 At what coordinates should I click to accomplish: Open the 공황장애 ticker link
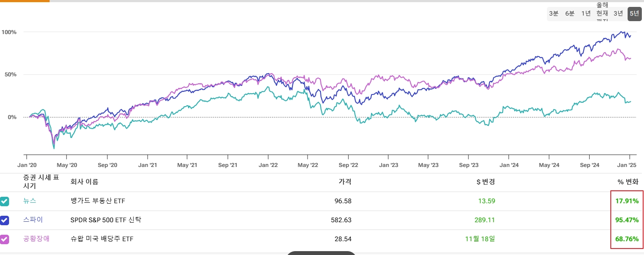[36, 239]
